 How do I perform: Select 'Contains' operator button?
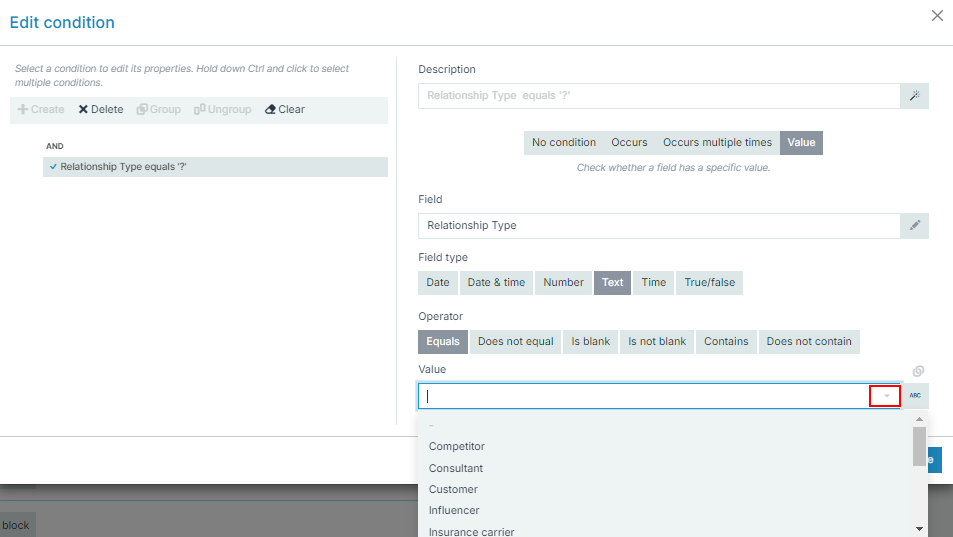(x=726, y=342)
